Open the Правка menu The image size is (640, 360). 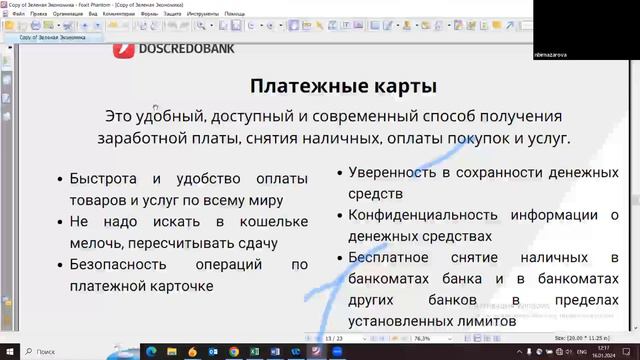coord(38,13)
